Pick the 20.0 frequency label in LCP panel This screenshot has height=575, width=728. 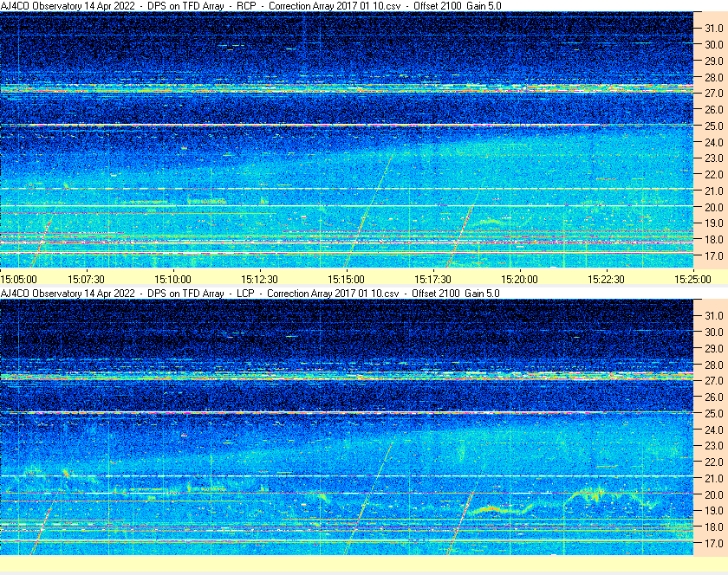[714, 494]
